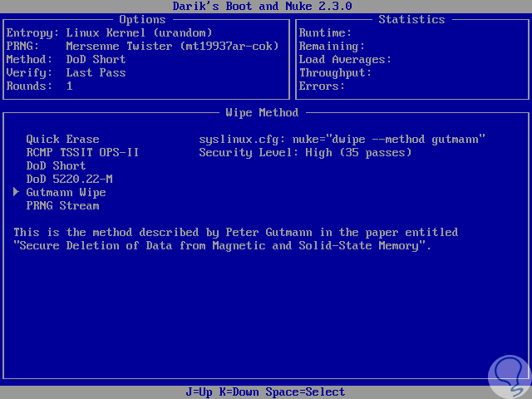Click the Security Level High text
This screenshot has height=399, width=532.
click(x=305, y=153)
